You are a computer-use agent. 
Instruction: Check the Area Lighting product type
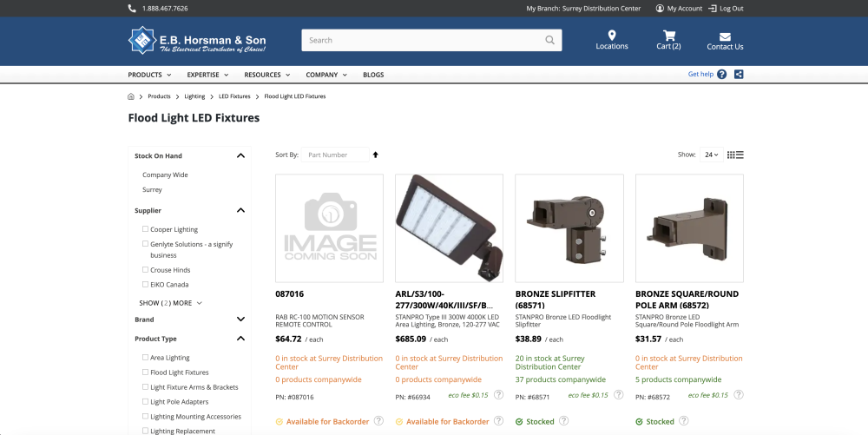[145, 357]
